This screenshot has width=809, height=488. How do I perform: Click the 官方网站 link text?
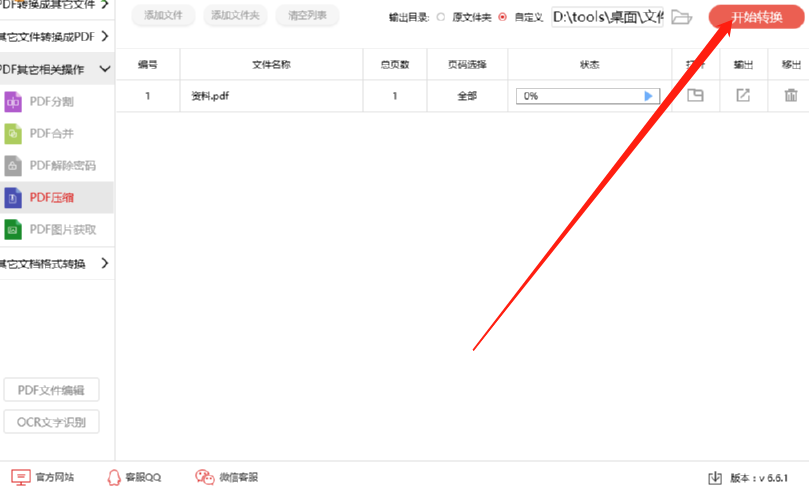[55, 477]
